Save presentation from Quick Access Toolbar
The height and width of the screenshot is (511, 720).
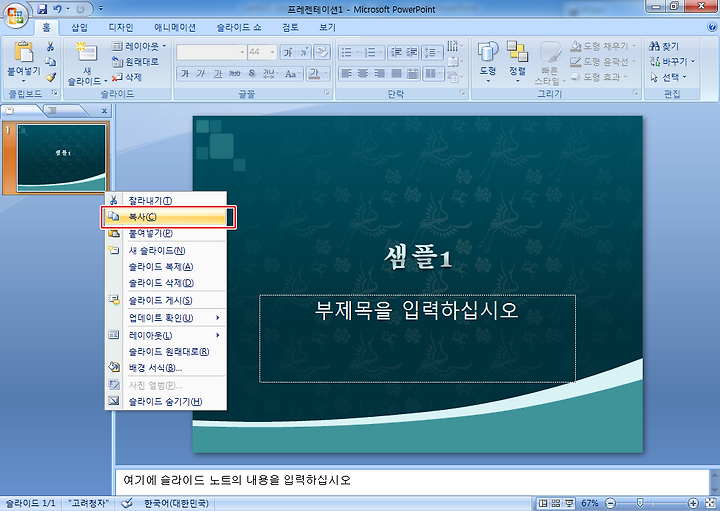coord(42,9)
